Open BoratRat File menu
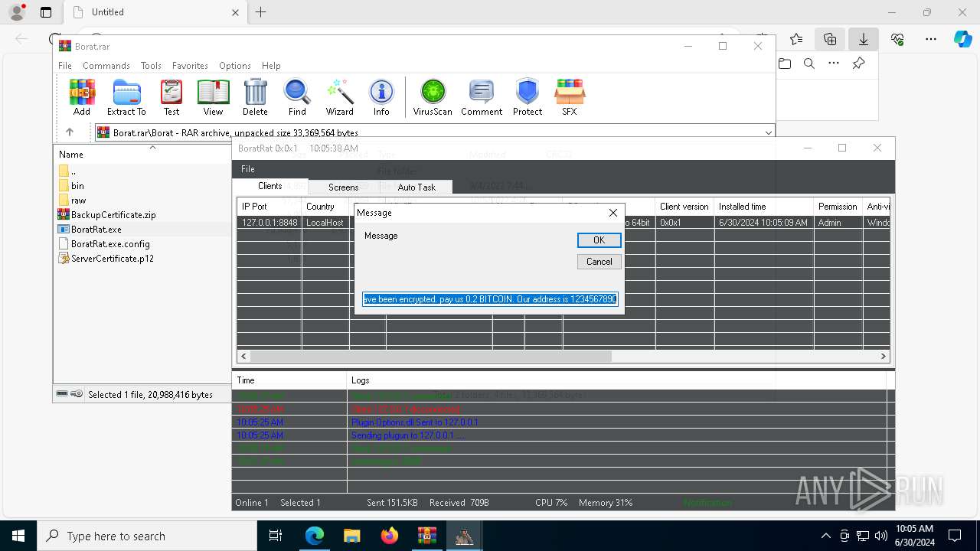 [248, 168]
